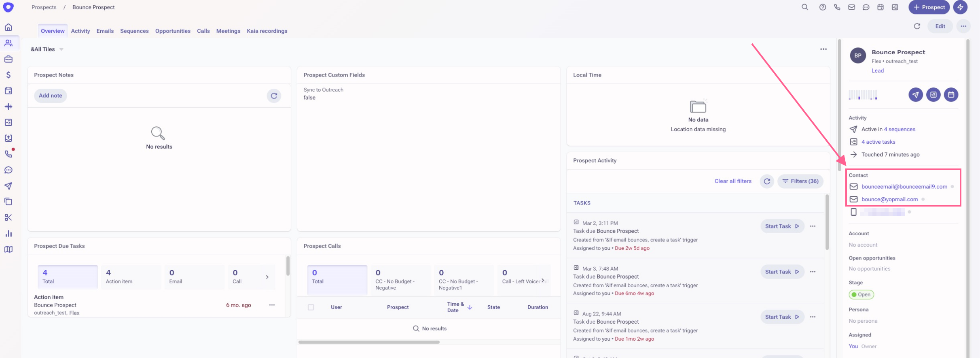
Task: Open Opportunities dollar icon in sidebar
Action: pyautogui.click(x=8, y=75)
